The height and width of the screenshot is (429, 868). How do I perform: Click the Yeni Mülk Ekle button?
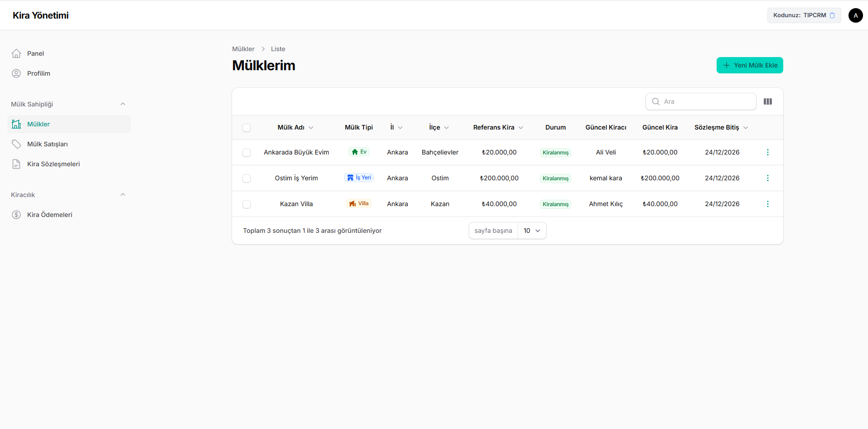[749, 65]
